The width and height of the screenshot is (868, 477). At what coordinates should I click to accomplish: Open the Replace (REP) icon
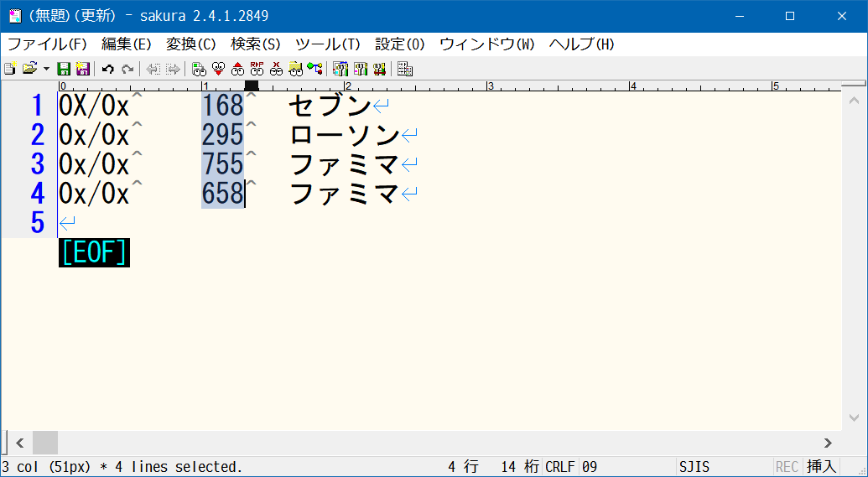[x=257, y=69]
